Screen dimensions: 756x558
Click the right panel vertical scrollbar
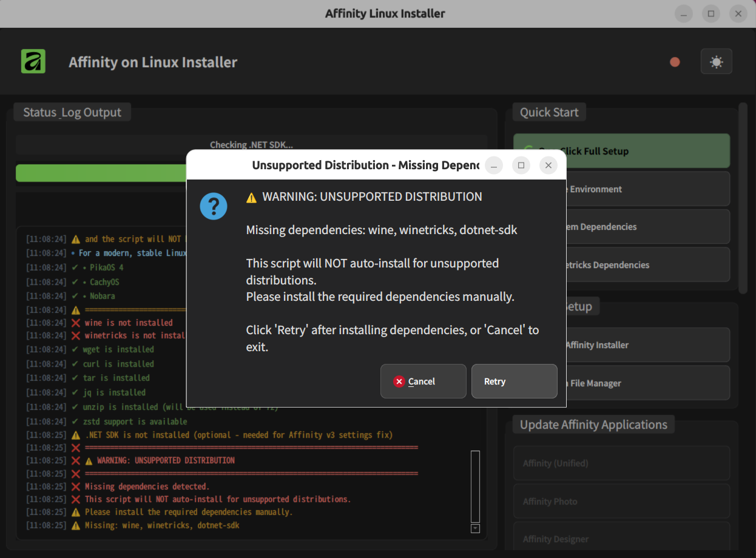[743, 197]
